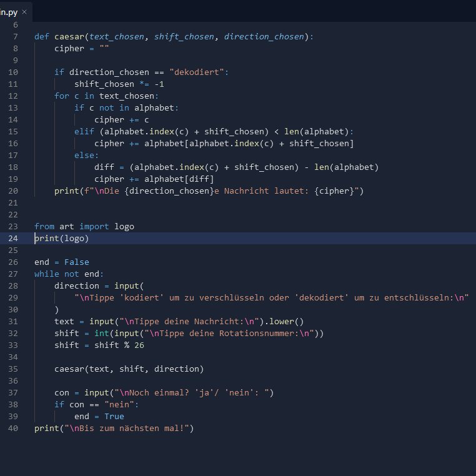Click 'for' keyword on line 12
Screen dimensions: 476x476
point(62,96)
